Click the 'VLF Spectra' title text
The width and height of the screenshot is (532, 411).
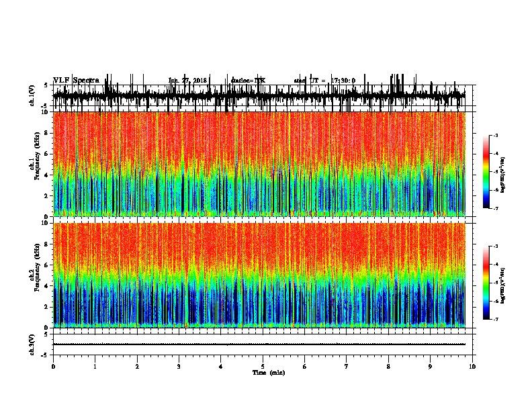point(76,81)
